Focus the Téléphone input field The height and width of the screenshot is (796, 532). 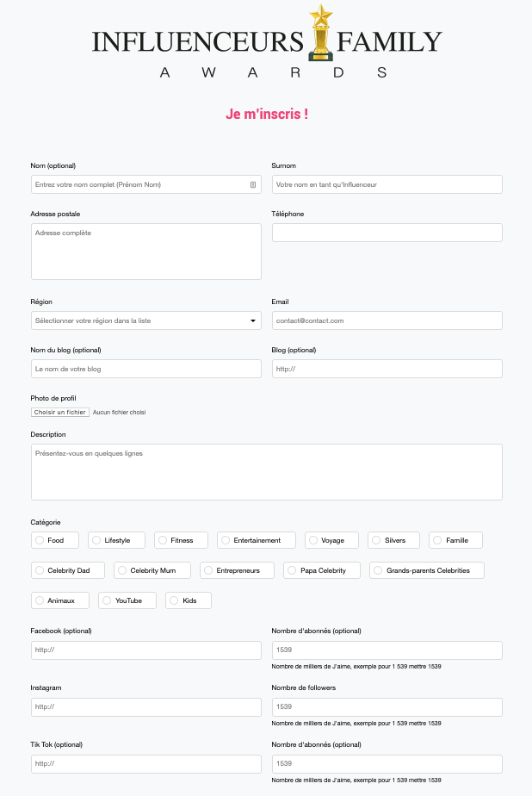[x=387, y=233]
